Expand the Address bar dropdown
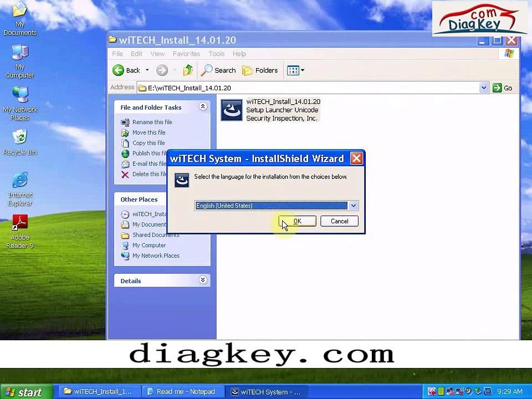The height and width of the screenshot is (399, 532). (484, 88)
